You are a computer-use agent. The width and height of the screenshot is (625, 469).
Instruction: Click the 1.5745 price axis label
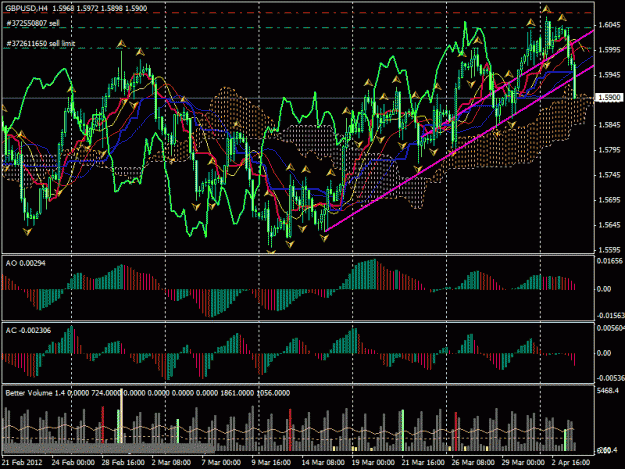coord(609,175)
